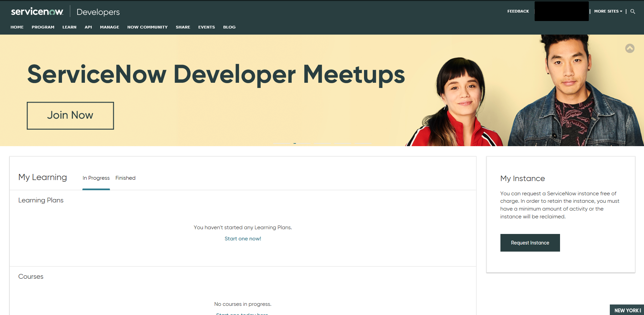Click the back-to-top arrow icon on banner

630,48
